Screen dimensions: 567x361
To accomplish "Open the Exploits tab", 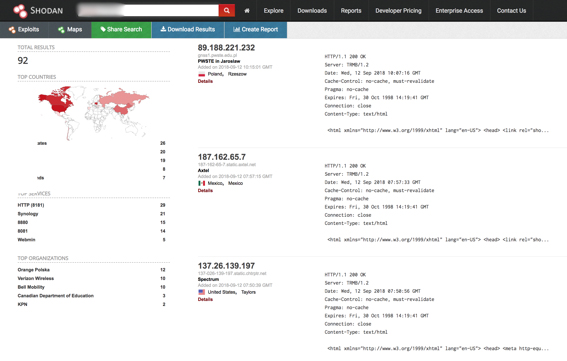I will [x=24, y=30].
